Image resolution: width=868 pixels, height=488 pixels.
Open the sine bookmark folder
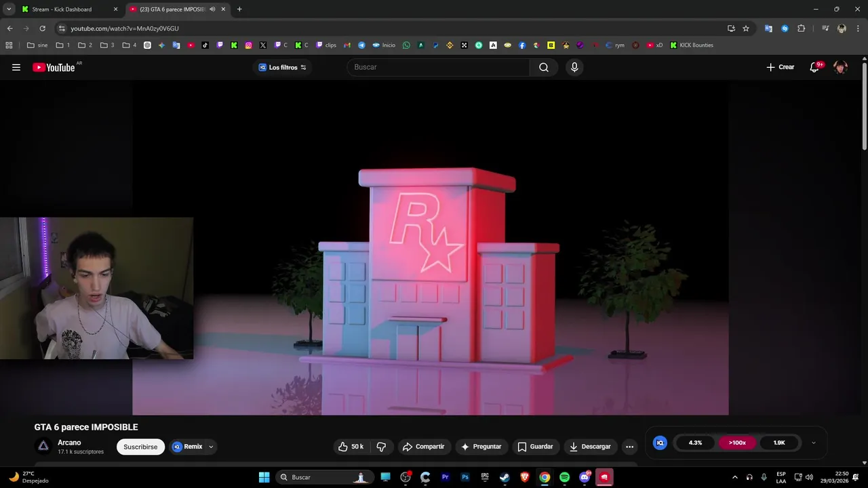click(x=37, y=45)
